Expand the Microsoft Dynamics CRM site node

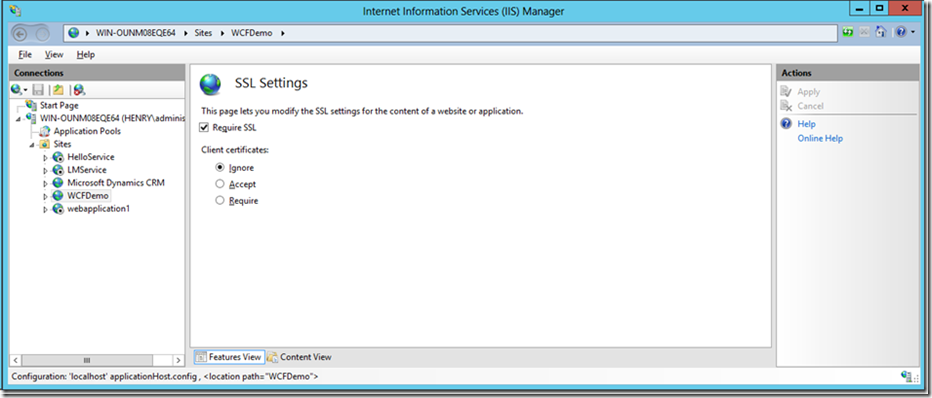click(46, 184)
